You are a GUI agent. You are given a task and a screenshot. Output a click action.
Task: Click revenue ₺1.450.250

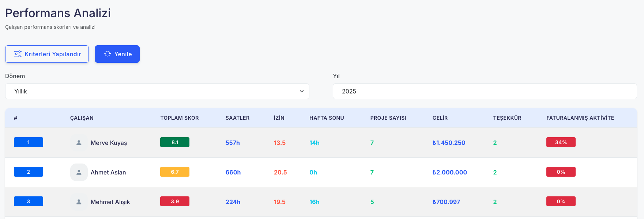coord(449,143)
